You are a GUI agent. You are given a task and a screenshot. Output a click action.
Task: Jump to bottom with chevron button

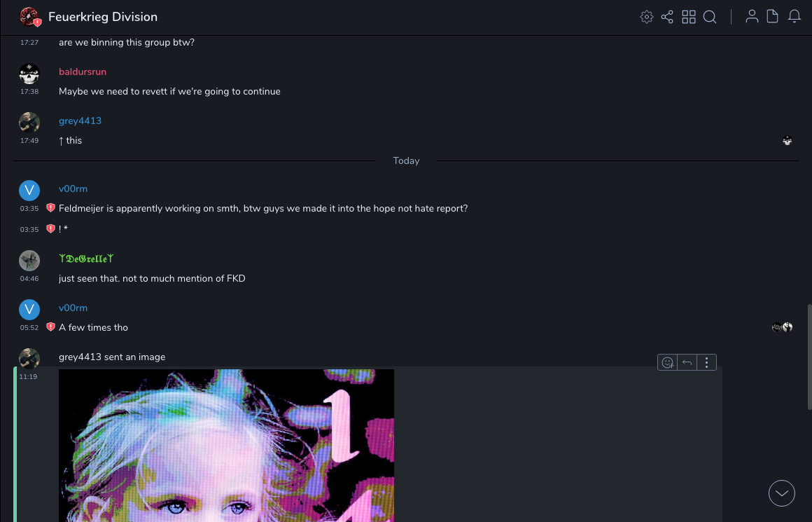click(x=781, y=493)
